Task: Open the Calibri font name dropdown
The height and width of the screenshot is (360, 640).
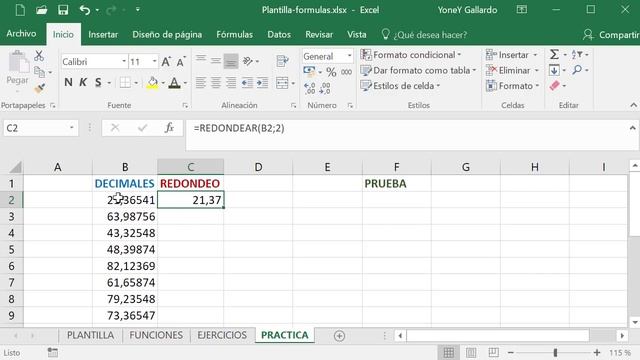Action: coord(124,62)
